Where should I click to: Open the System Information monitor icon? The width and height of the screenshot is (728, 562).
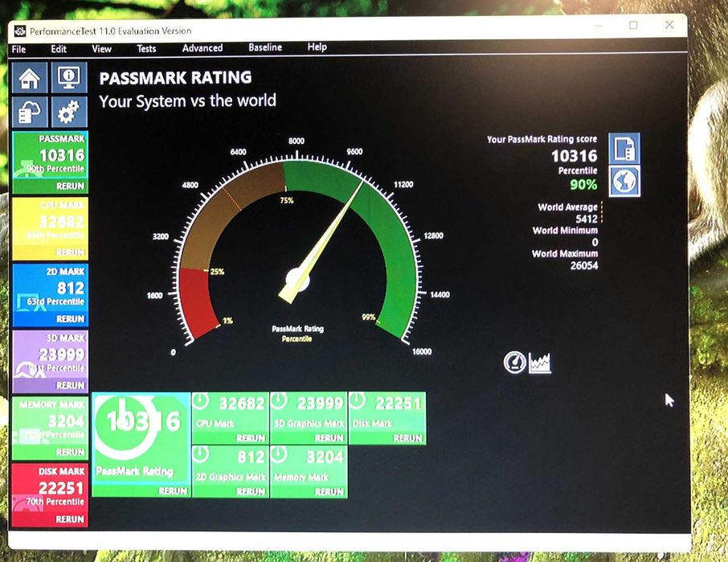[x=69, y=77]
